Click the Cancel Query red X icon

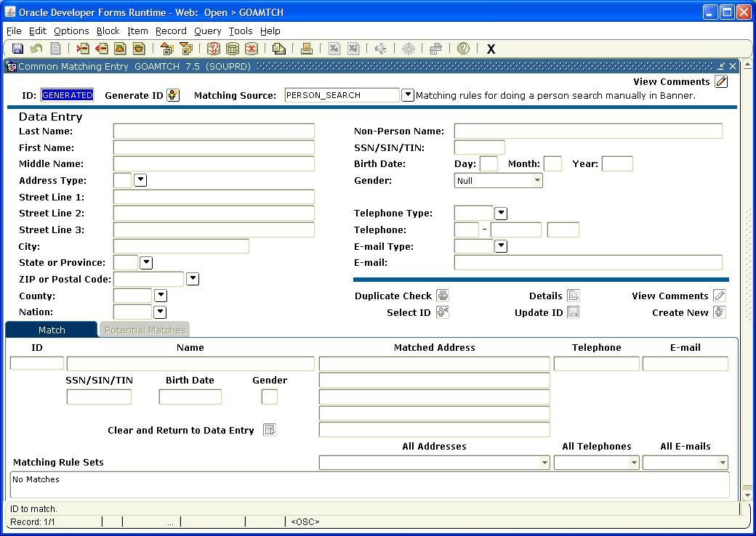252,49
